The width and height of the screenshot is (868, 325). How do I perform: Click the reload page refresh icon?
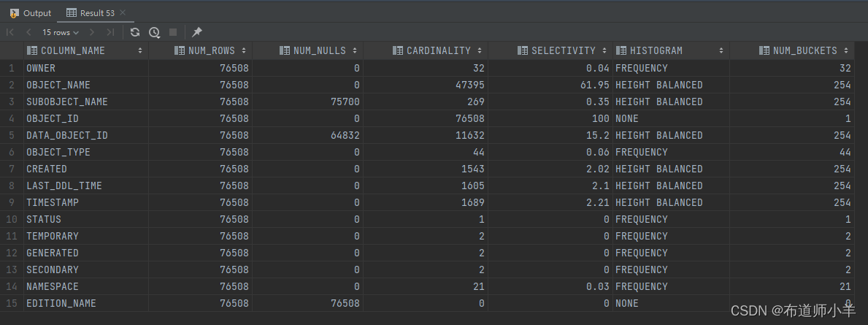coord(135,32)
